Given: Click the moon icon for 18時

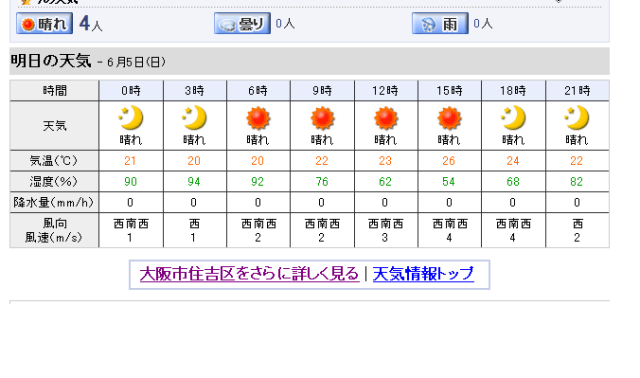Looking at the screenshot, I should (x=513, y=117).
